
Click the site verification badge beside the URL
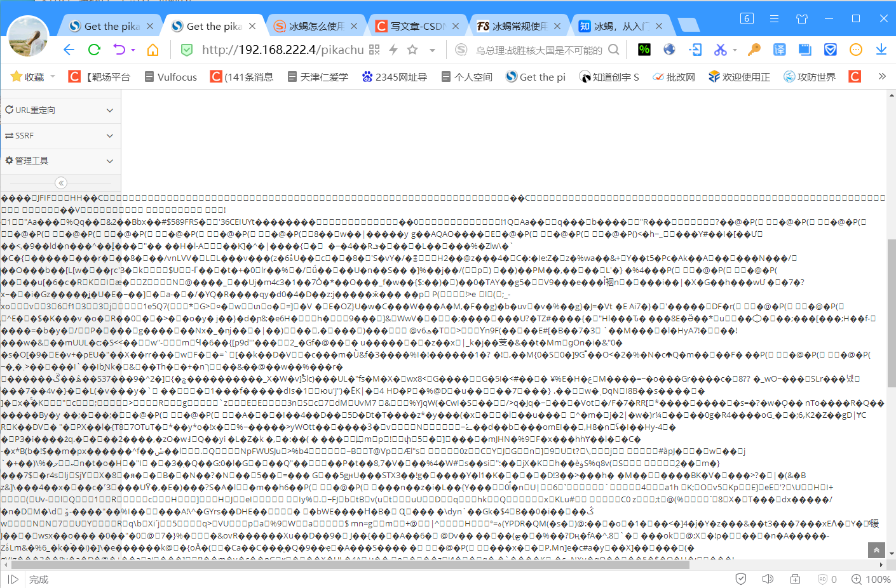pyautogui.click(x=186, y=49)
